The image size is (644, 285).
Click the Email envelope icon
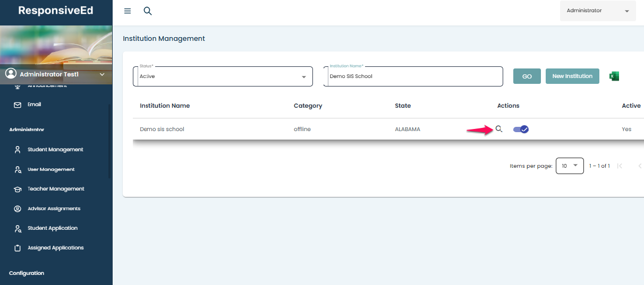click(x=18, y=105)
